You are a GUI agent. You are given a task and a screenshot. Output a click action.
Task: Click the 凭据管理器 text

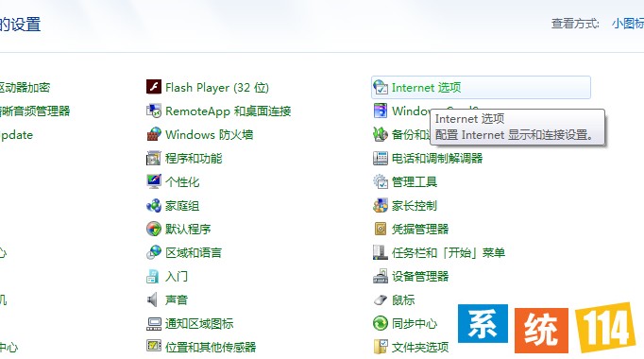point(420,230)
